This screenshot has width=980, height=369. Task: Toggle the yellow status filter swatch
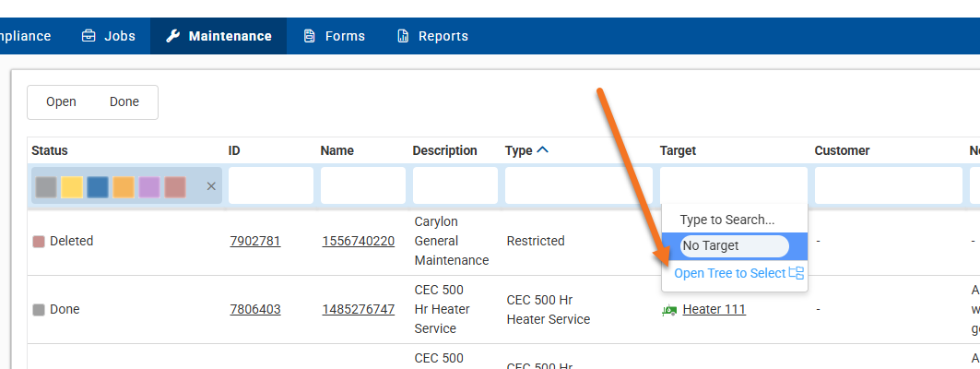(x=72, y=187)
